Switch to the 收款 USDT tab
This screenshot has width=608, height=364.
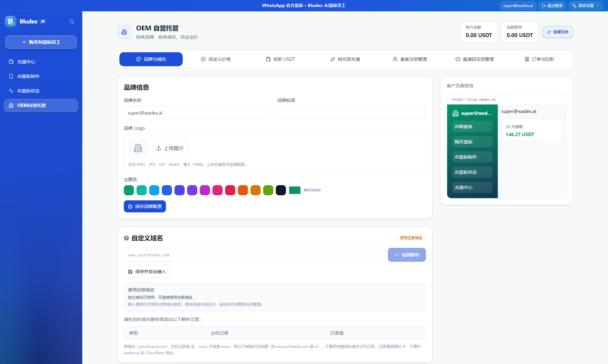click(280, 59)
